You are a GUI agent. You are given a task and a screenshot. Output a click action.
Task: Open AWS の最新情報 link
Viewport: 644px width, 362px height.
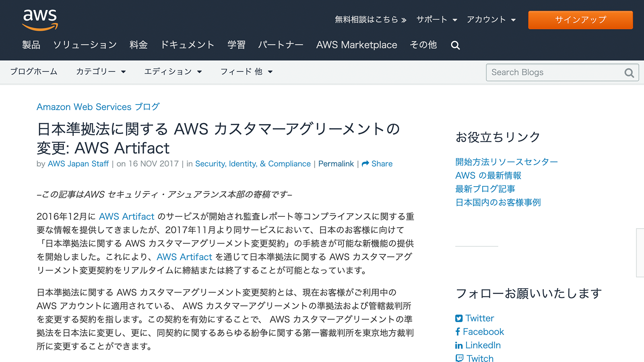[488, 175]
